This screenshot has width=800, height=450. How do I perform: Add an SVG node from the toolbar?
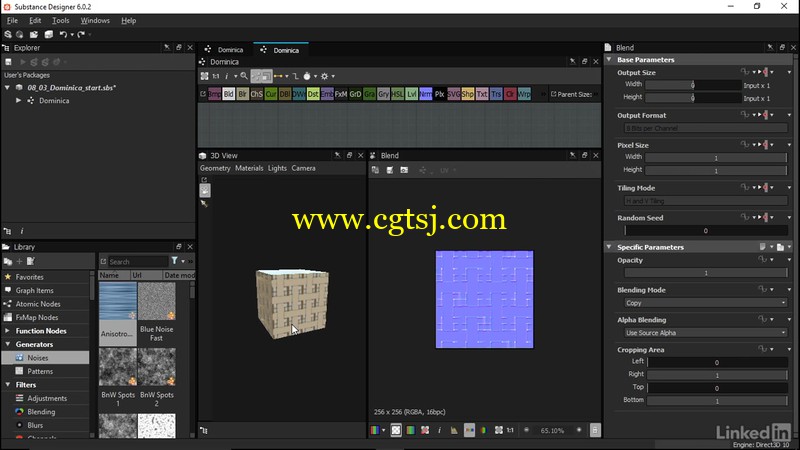pyautogui.click(x=454, y=94)
